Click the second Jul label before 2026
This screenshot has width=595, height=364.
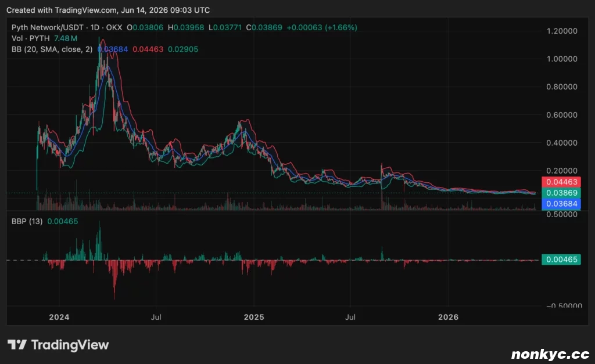350,317
